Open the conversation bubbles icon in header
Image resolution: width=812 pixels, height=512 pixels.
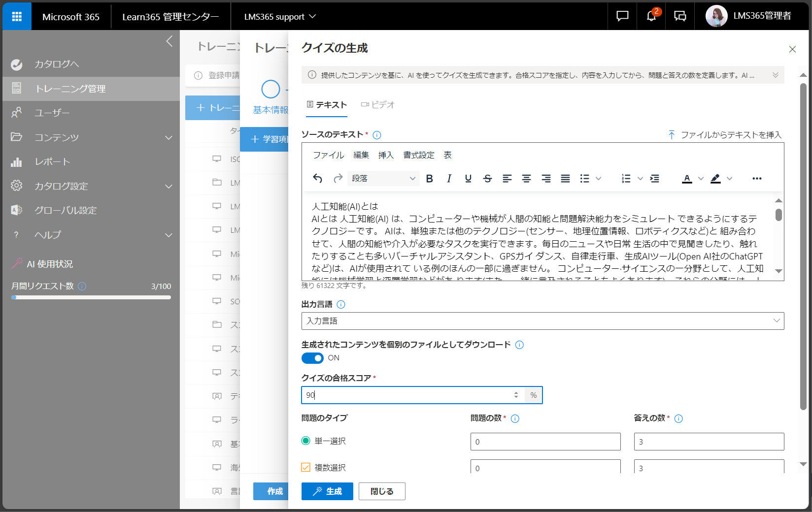click(680, 16)
